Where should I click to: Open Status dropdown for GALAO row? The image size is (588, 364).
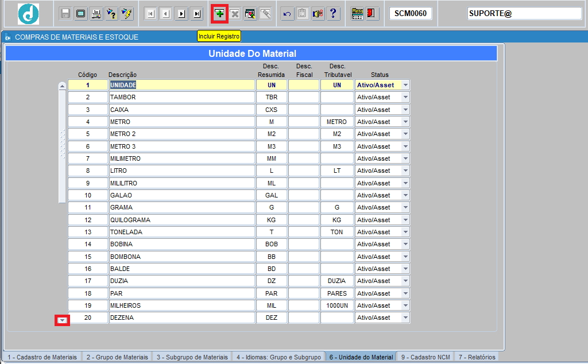coord(405,195)
